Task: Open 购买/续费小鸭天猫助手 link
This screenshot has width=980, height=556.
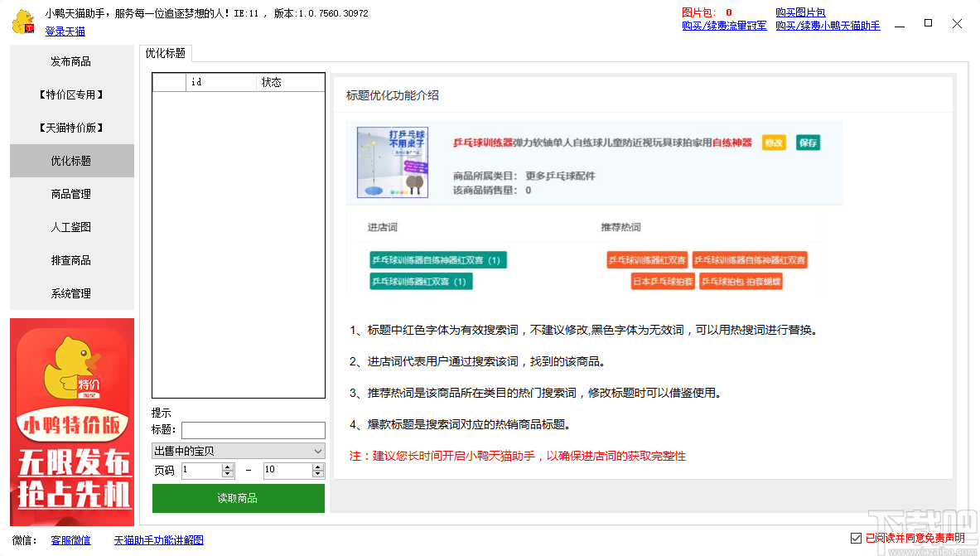Action: [x=828, y=26]
